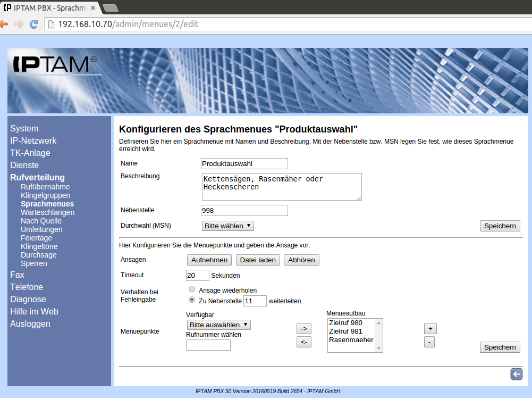Open the Durchwahl 'Bitte wählen' dropdown

228,226
